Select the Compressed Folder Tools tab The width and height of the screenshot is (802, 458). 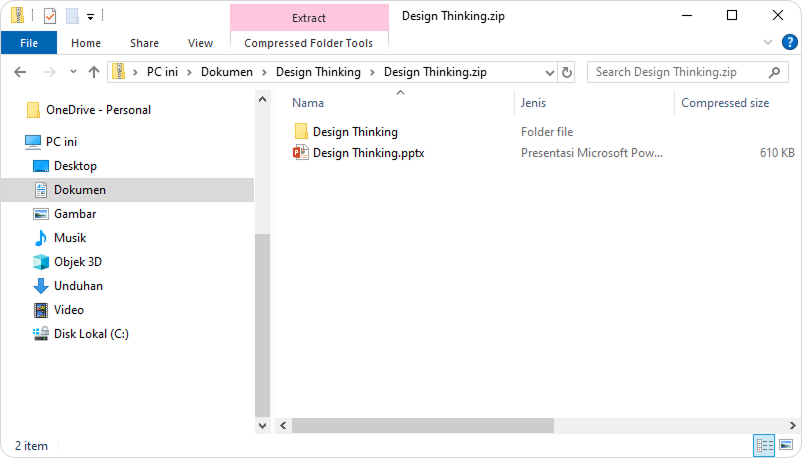point(308,43)
